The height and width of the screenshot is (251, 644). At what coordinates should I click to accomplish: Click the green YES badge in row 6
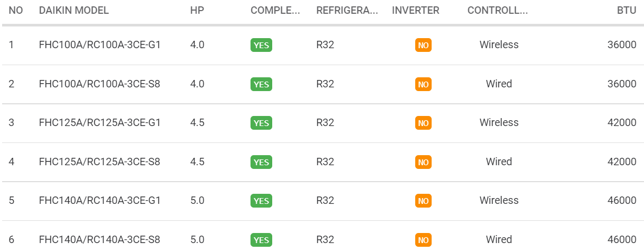click(261, 240)
